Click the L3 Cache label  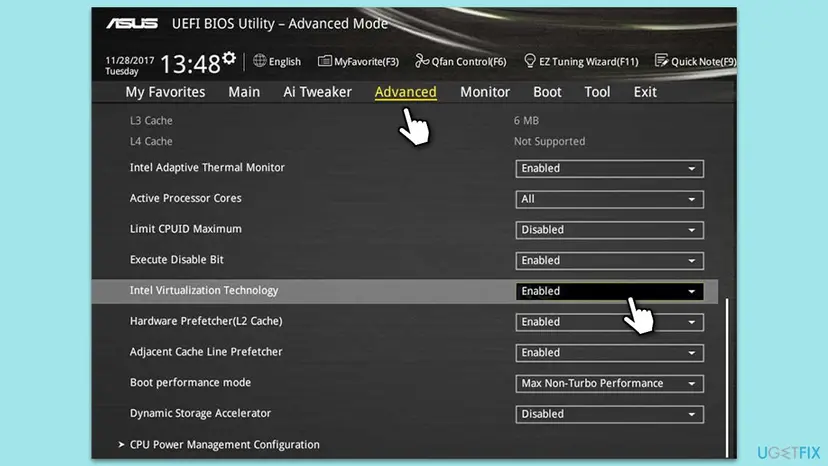(151, 120)
